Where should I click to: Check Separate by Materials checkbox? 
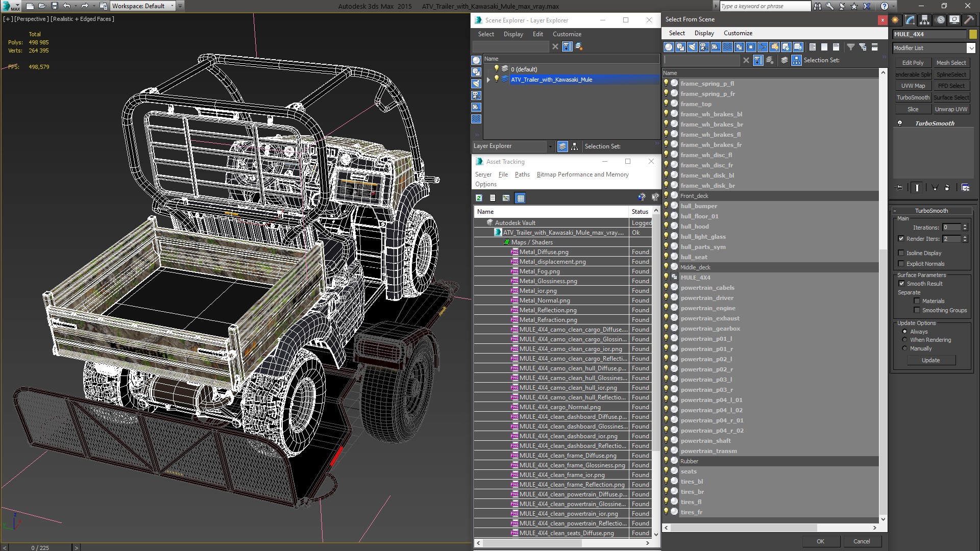pos(917,300)
